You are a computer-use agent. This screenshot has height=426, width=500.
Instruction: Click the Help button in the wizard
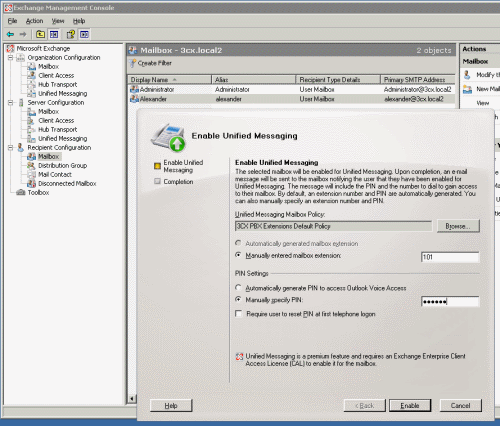171,406
